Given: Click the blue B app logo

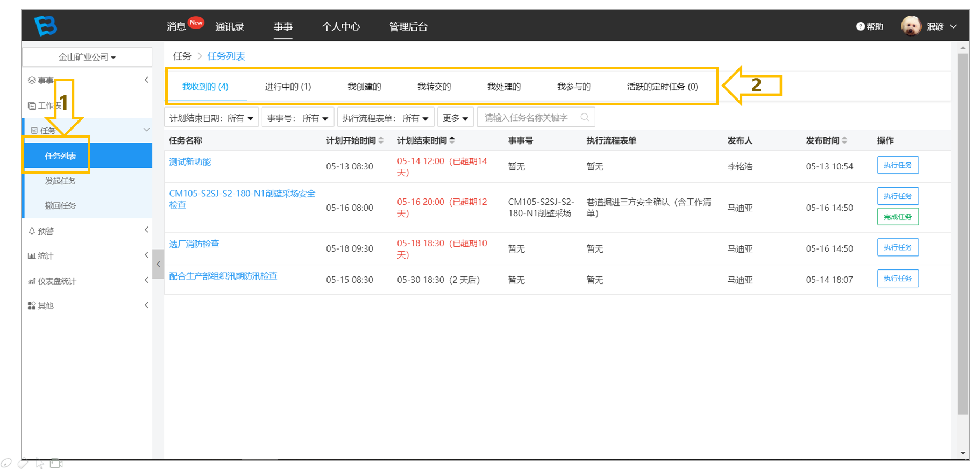Looking at the screenshot, I should [x=45, y=25].
